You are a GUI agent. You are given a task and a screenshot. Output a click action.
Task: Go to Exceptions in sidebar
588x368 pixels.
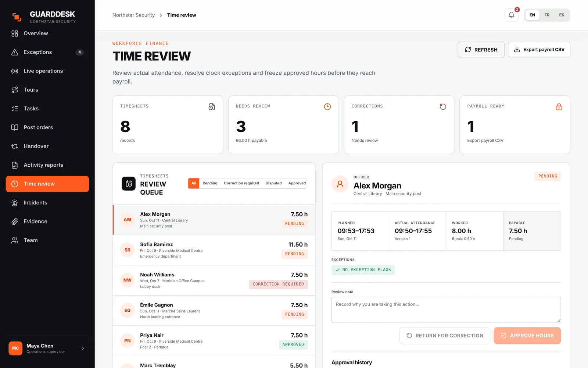[x=47, y=52]
